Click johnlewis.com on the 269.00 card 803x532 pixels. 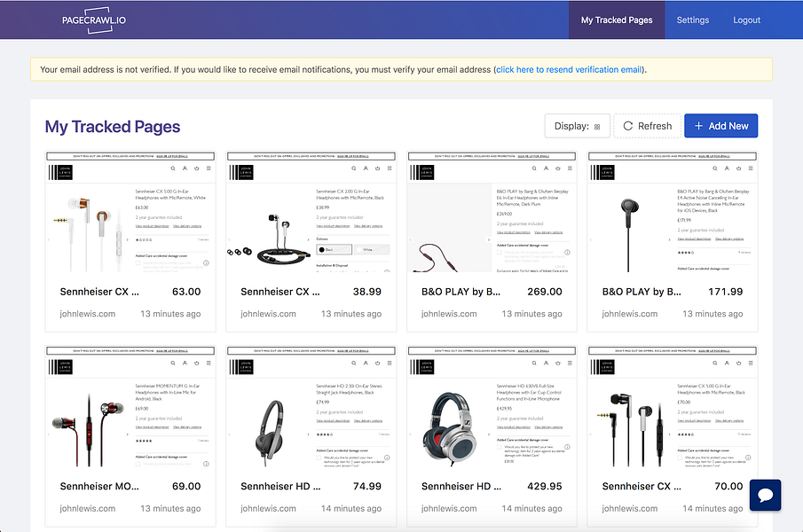(449, 314)
